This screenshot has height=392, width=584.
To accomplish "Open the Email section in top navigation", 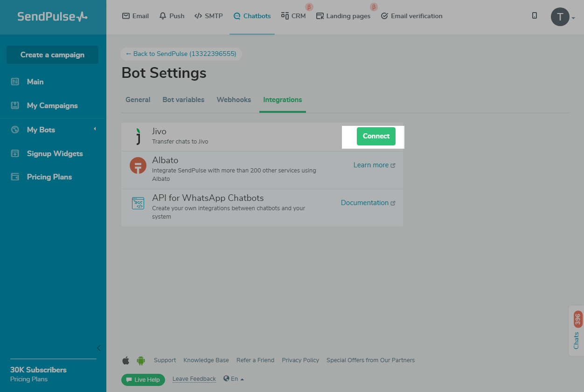I will [135, 16].
